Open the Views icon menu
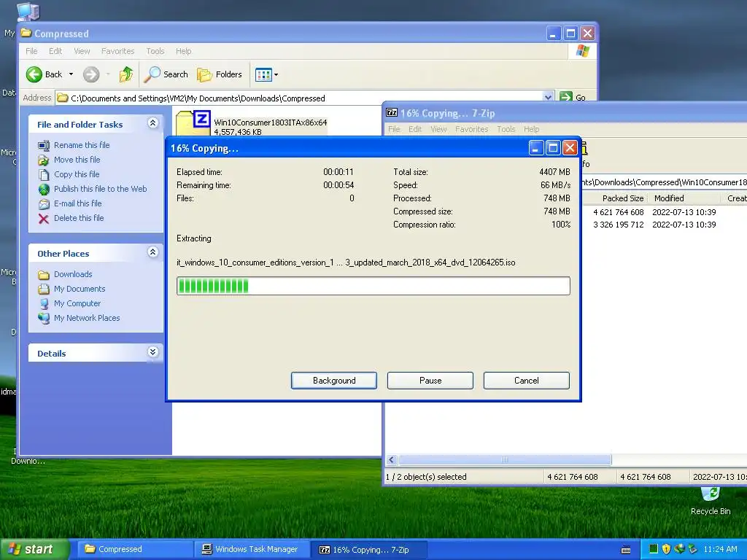 tap(263, 74)
